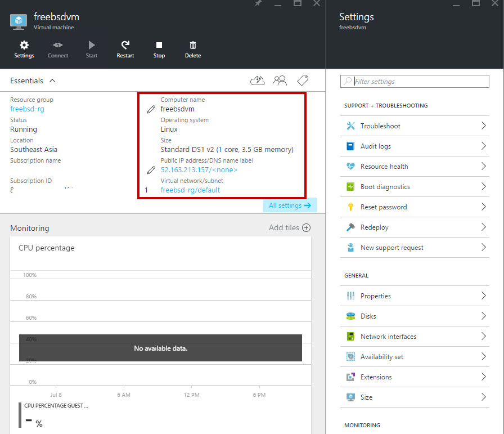Stop the virtual machine

click(159, 49)
